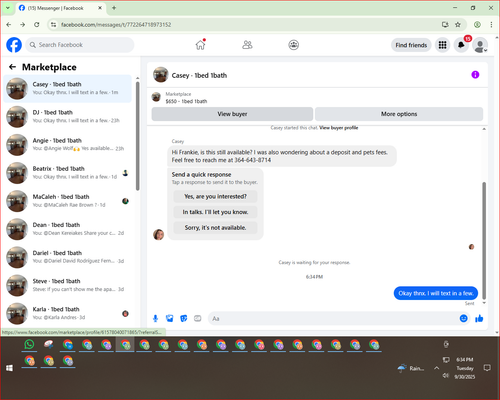This screenshot has height=400, width=500.
Task: Click the sent message 'Okay thnx, I will text in a few.'
Action: click(x=436, y=293)
